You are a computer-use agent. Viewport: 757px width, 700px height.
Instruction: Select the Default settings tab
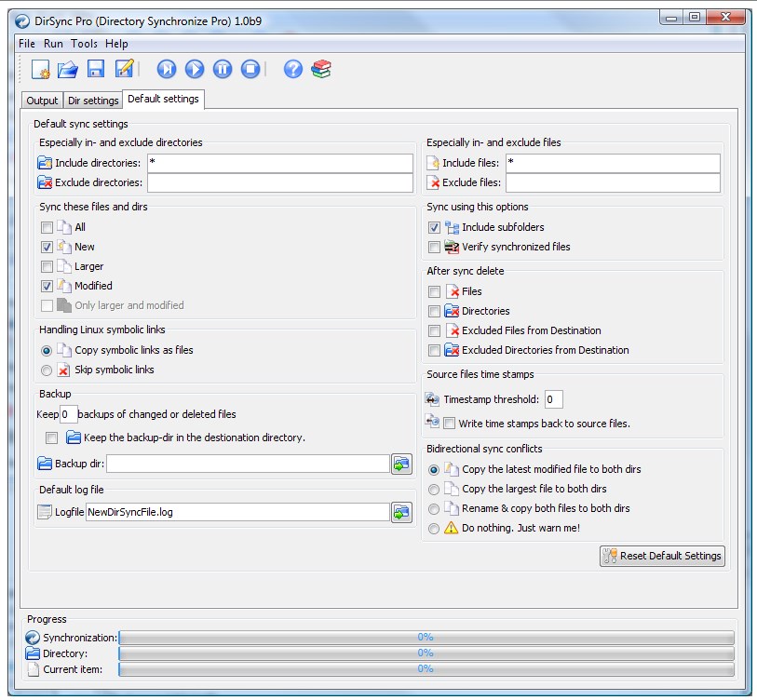[163, 99]
